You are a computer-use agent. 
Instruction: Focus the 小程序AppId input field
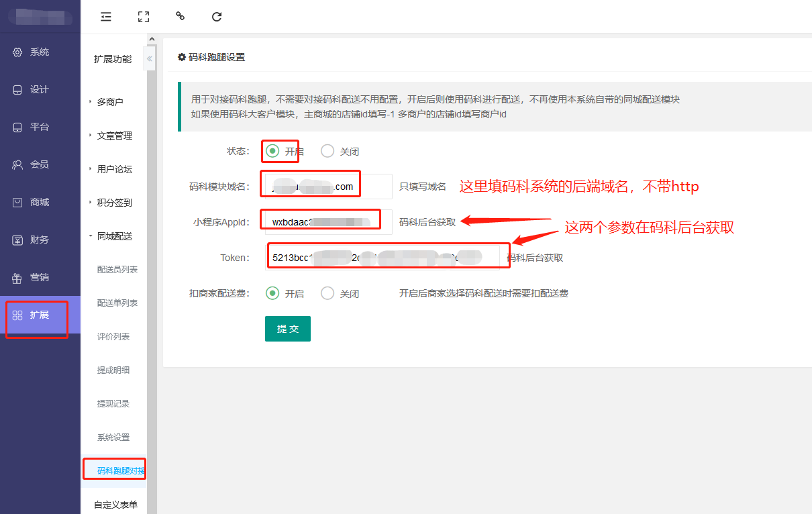329,222
